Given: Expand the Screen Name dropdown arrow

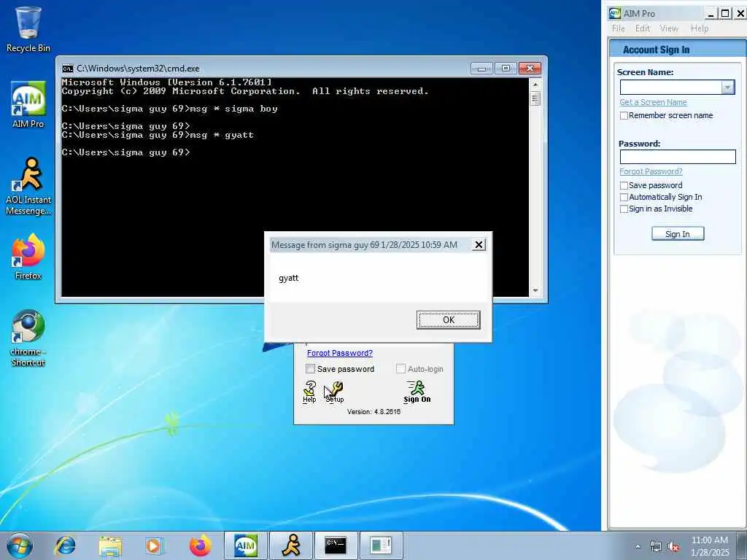Looking at the screenshot, I should pos(728,87).
